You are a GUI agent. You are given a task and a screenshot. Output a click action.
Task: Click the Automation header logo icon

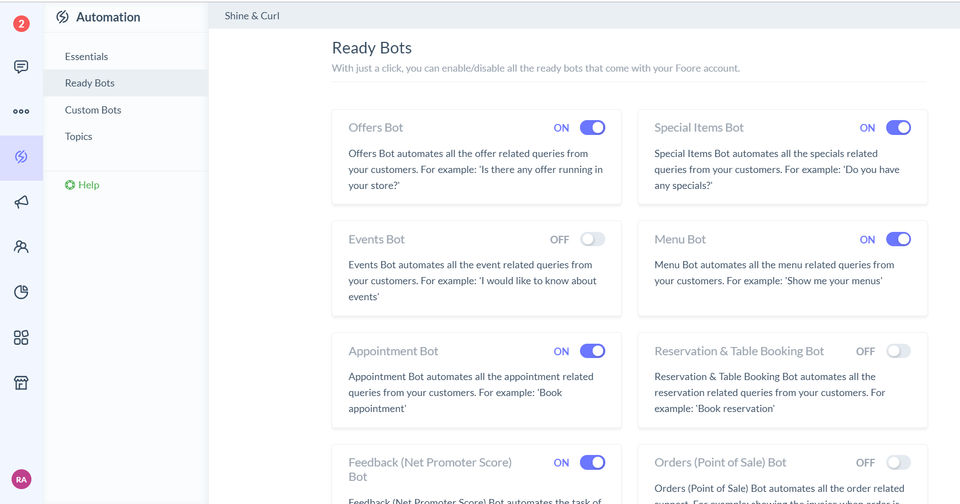coord(62,17)
